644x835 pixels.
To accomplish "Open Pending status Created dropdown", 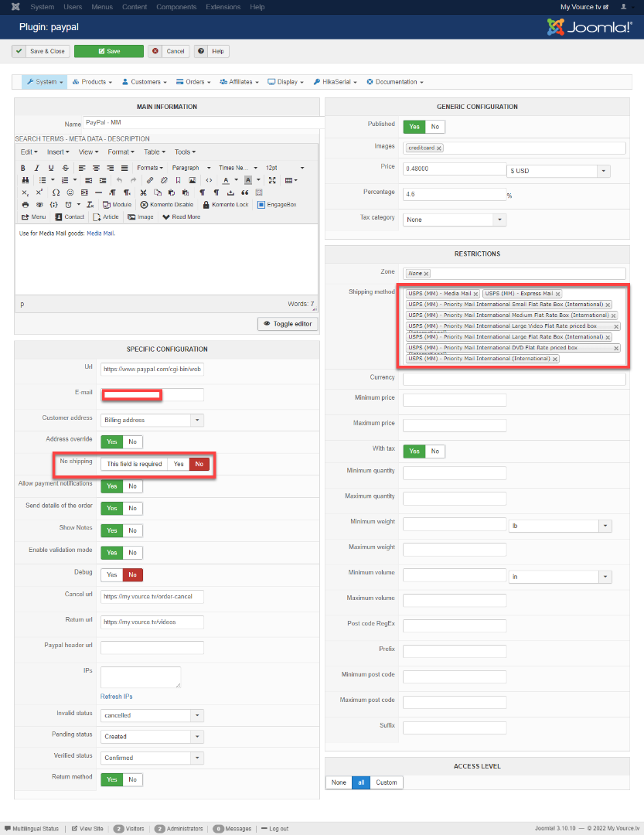I will pyautogui.click(x=152, y=737).
